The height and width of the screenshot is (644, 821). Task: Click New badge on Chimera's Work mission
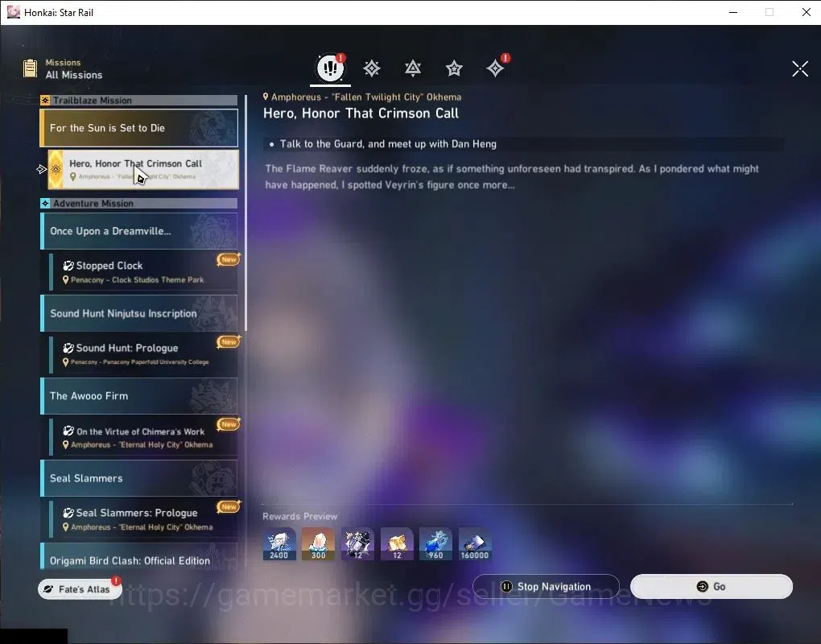pyautogui.click(x=229, y=424)
